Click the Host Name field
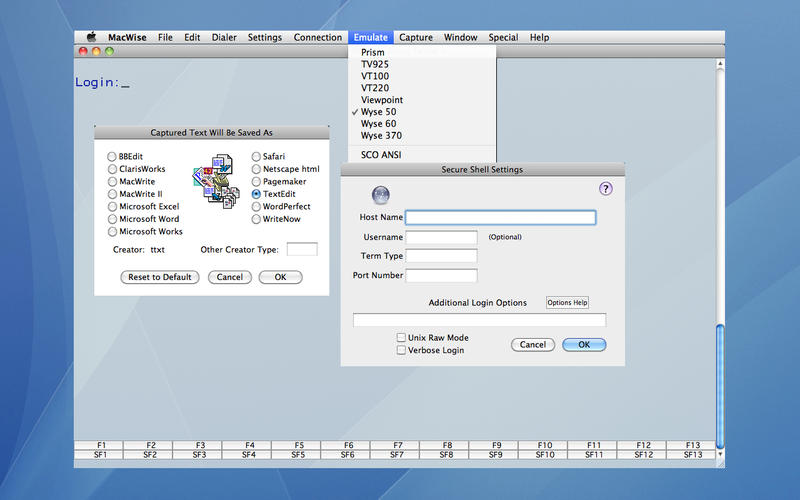Screen dimensions: 800x500 tap(501, 218)
